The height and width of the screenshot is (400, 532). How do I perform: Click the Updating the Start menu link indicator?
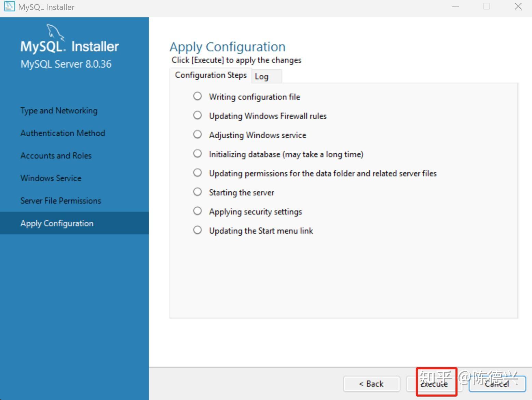tap(197, 230)
